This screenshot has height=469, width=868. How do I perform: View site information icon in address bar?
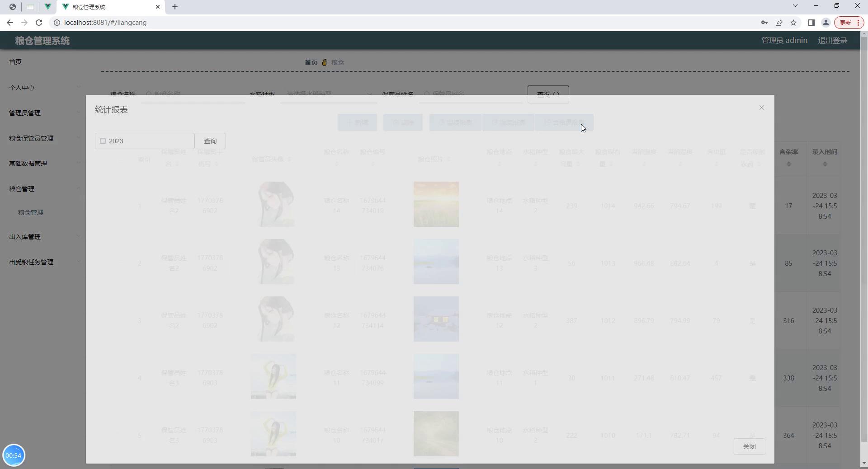[57, 23]
